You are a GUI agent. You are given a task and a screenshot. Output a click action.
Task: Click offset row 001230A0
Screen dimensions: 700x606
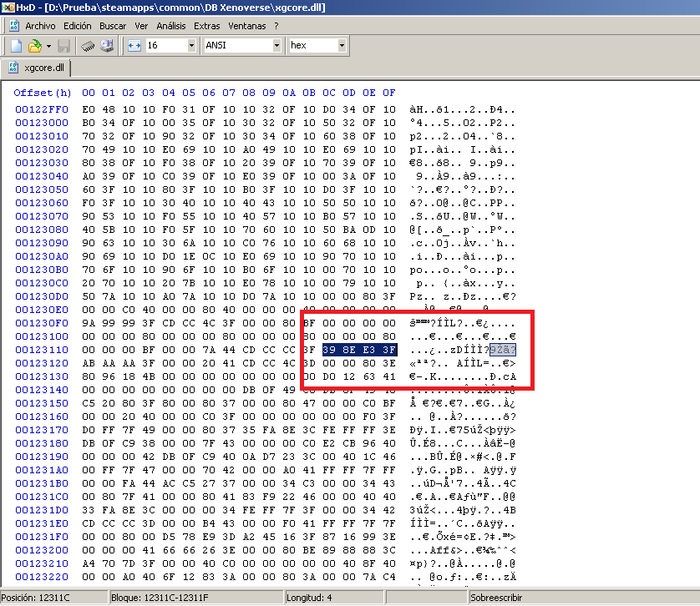tap(42, 256)
